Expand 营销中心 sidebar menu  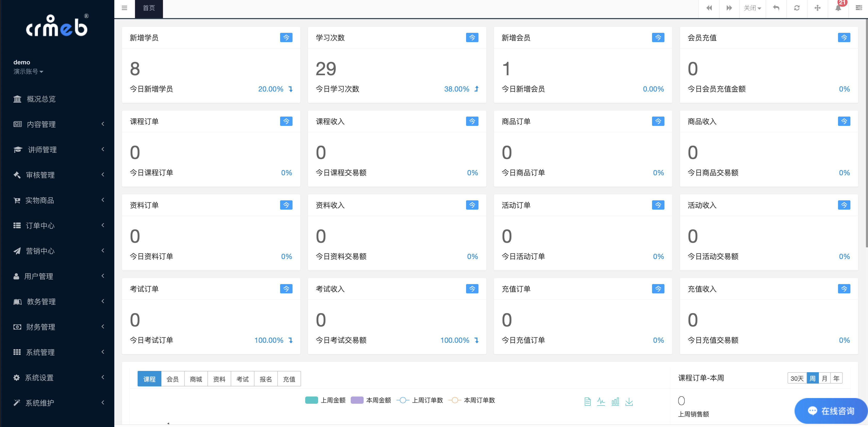pyautogui.click(x=57, y=251)
